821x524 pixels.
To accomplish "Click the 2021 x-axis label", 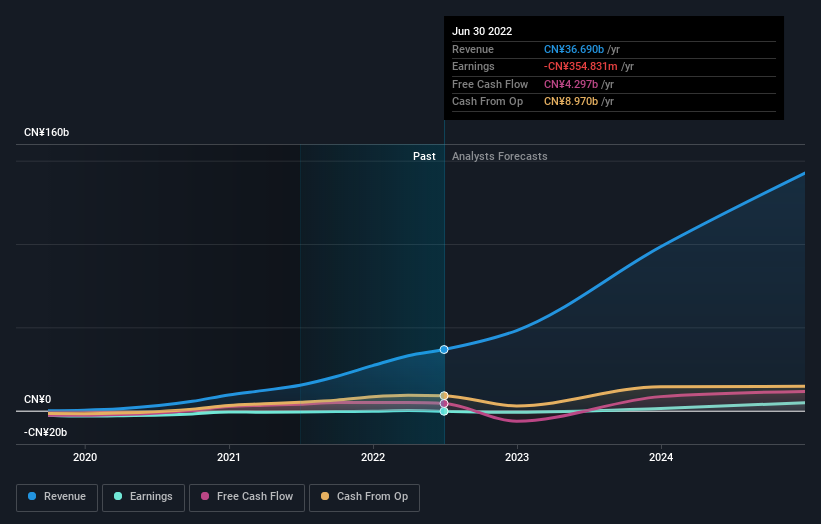I will 229,458.
